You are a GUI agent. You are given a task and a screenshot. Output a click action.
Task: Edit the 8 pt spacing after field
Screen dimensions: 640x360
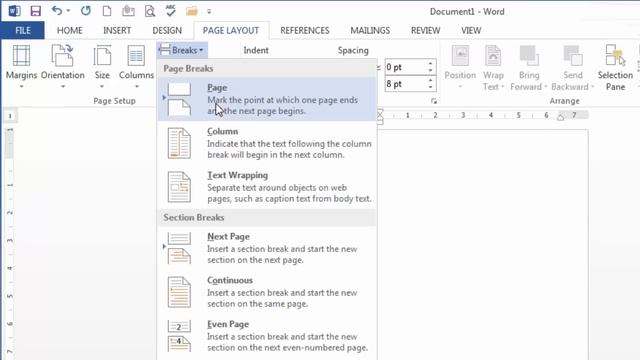(x=405, y=84)
